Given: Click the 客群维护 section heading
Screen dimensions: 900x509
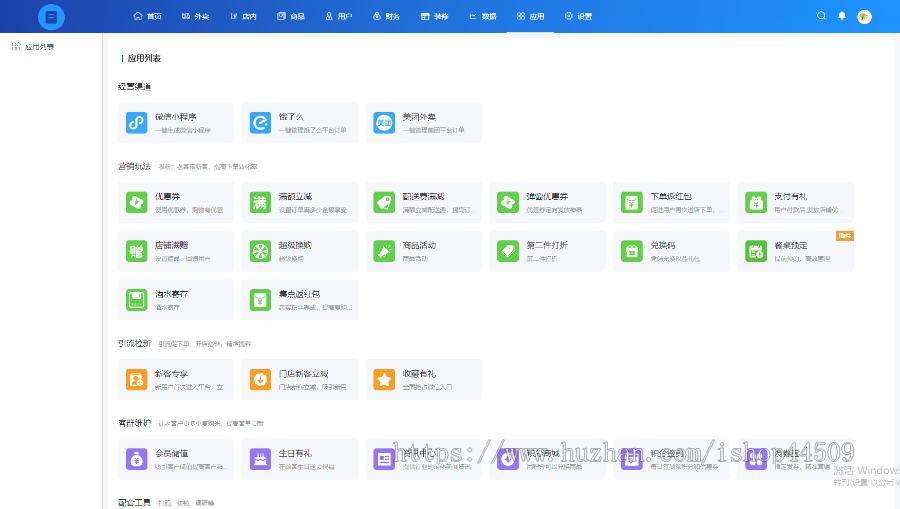Looking at the screenshot, I should click(135, 423).
